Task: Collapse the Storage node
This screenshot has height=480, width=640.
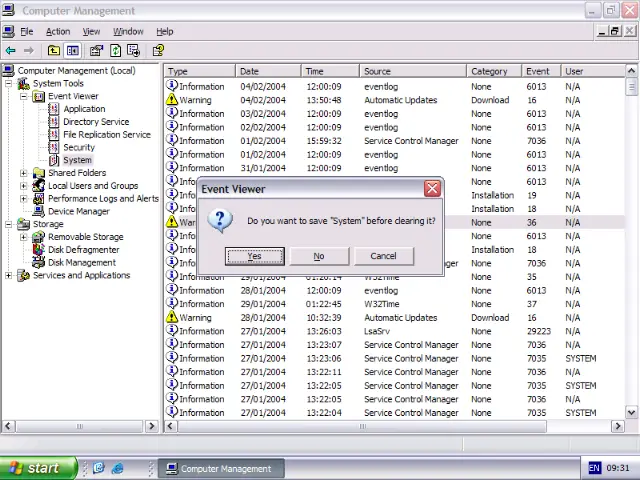Action: pyautogui.click(x=9, y=224)
